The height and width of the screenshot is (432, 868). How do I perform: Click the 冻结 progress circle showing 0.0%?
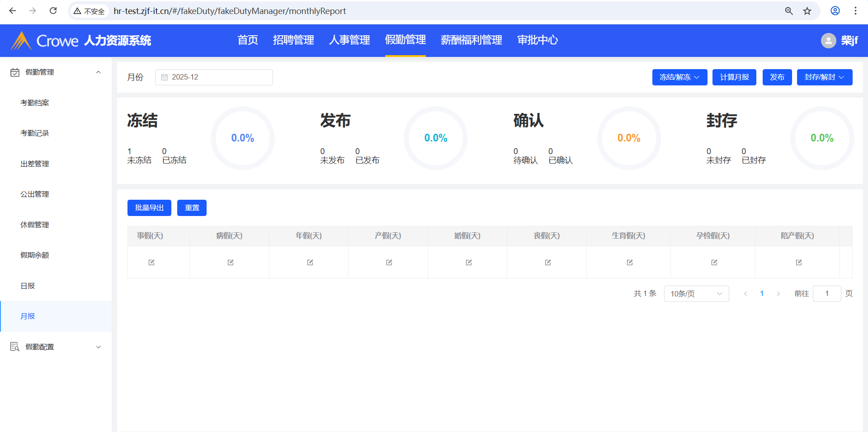[243, 138]
